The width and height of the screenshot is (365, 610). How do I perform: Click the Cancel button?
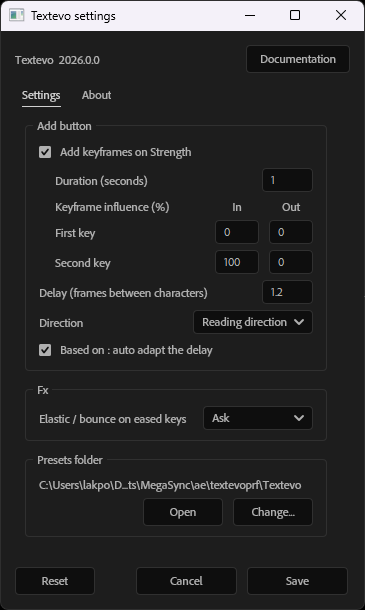pyautogui.click(x=186, y=581)
